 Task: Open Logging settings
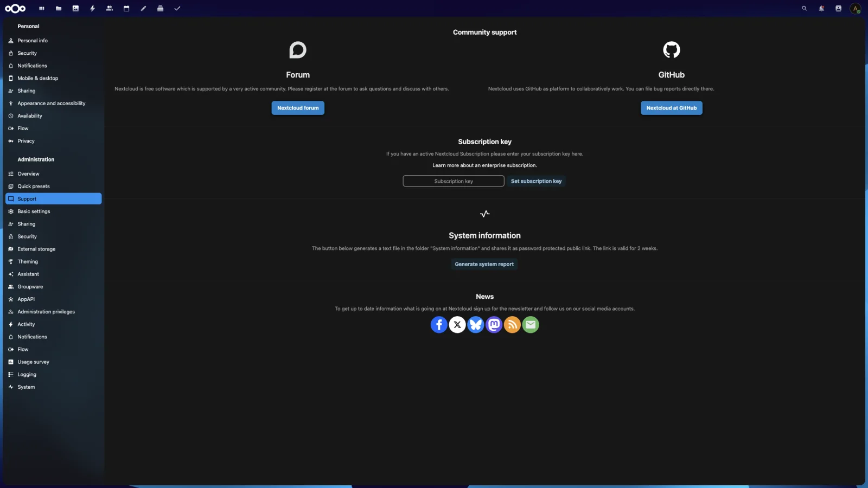coord(54,375)
